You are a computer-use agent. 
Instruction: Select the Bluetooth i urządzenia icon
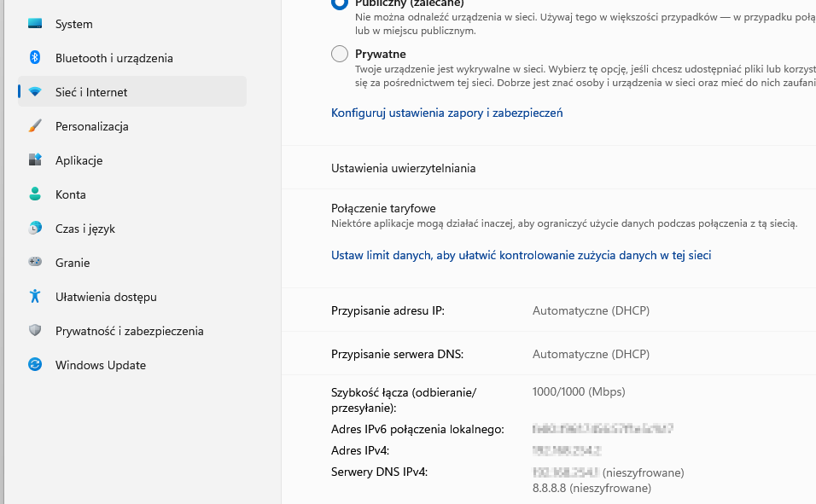tap(35, 58)
